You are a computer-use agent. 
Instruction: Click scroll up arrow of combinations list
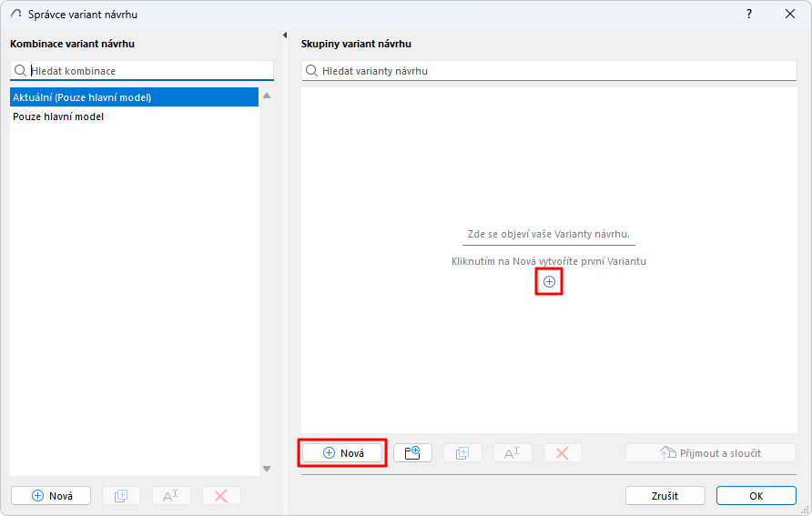pos(267,96)
